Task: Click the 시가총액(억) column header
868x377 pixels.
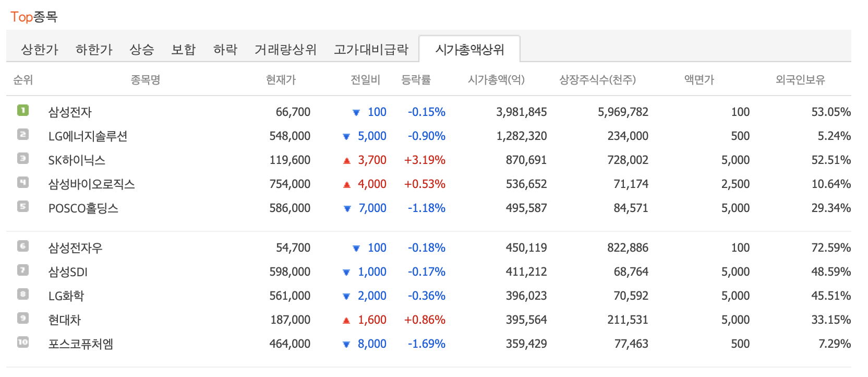Action: click(496, 80)
